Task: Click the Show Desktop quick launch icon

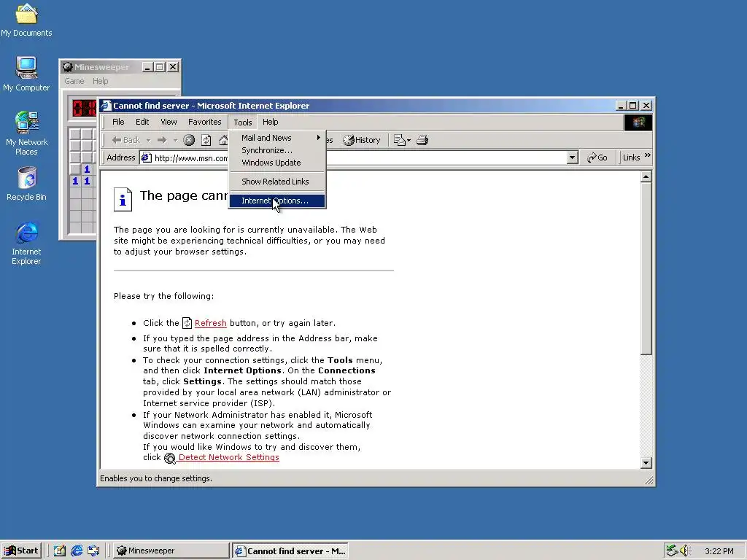Action: (x=60, y=551)
